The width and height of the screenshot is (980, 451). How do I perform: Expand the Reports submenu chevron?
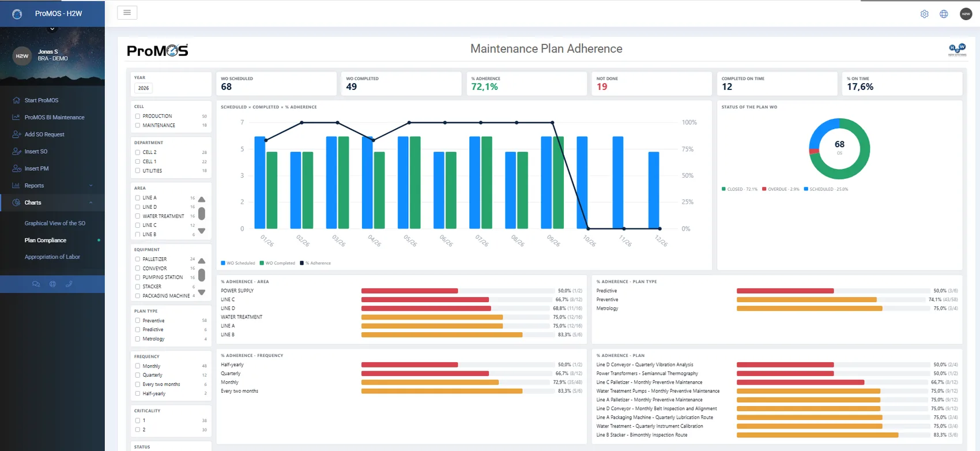pyautogui.click(x=91, y=186)
